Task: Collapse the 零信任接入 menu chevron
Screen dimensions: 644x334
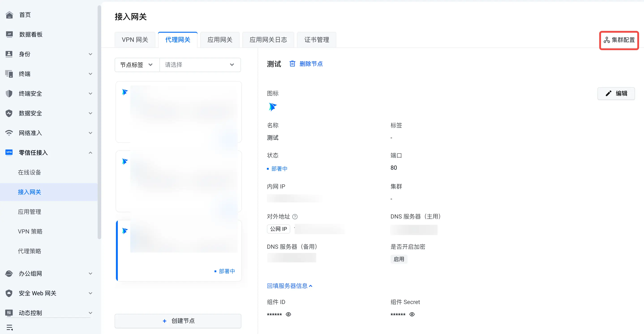Action: [90, 152]
